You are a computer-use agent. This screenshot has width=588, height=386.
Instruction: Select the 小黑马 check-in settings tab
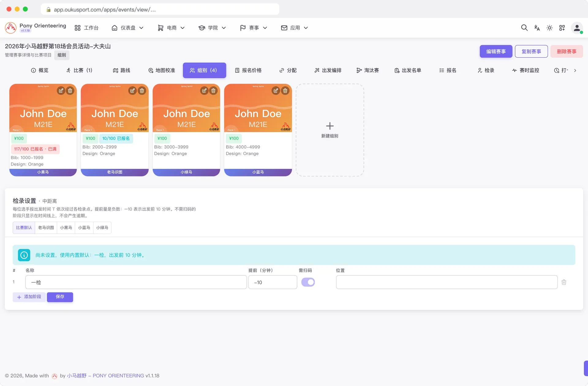(66, 228)
